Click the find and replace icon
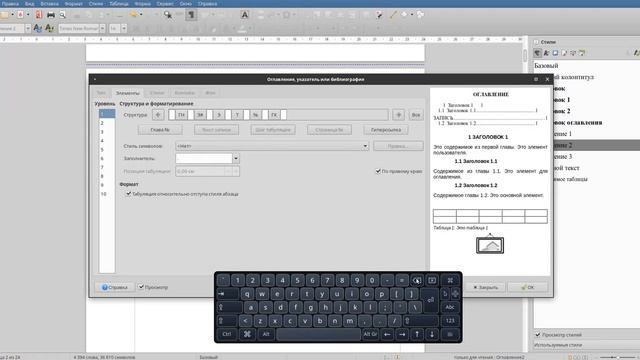Image resolution: width=640 pixels, height=360 pixels. 167,15
